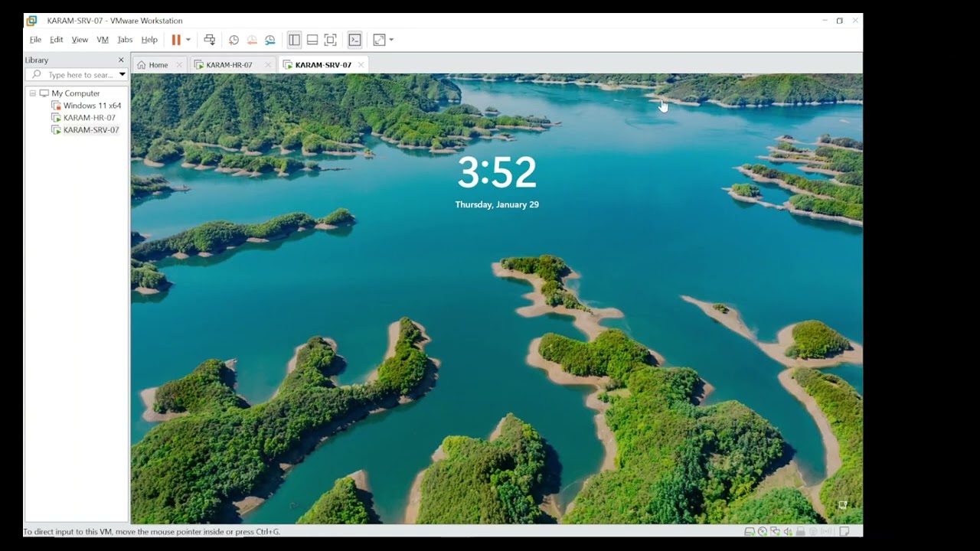This screenshot has height=551, width=980.
Task: Select the KARAM-SRV-07 tab
Action: pos(323,65)
